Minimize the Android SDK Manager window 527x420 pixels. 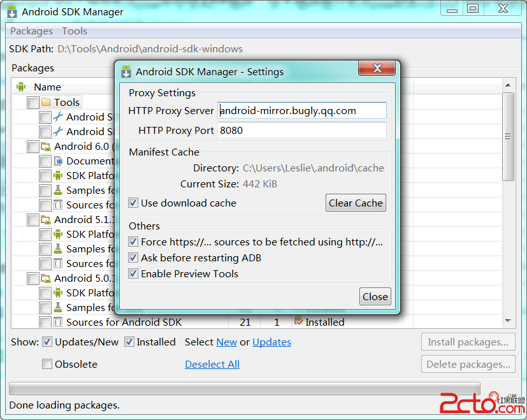452,8
